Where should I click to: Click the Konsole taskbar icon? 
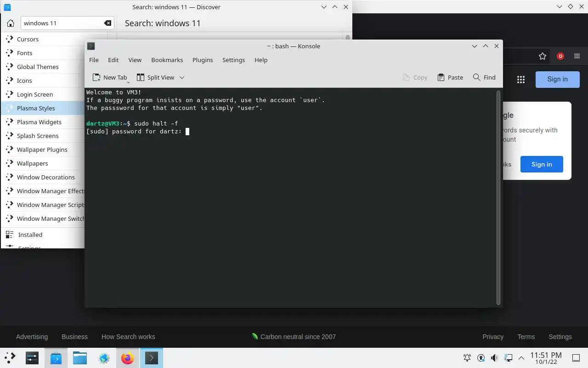[152, 358]
